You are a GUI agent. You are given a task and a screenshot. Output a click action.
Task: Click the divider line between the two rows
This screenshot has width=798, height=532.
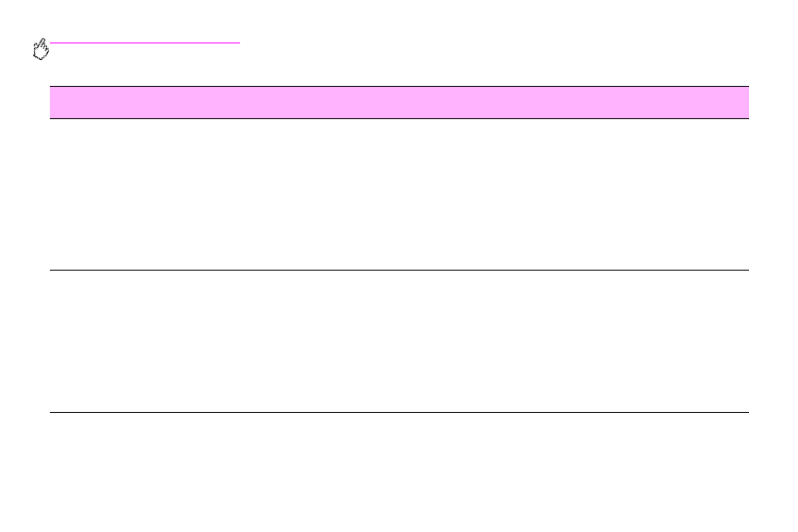pyautogui.click(x=398, y=270)
